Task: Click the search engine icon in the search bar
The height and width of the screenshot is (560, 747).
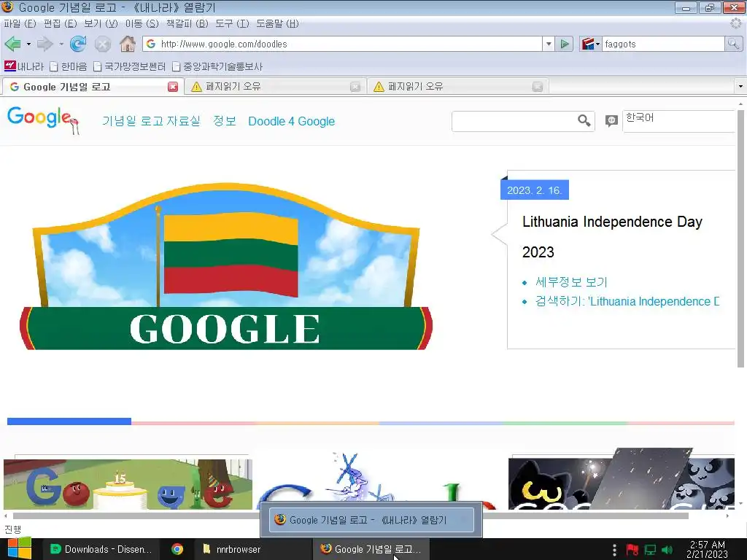Action: (x=587, y=44)
